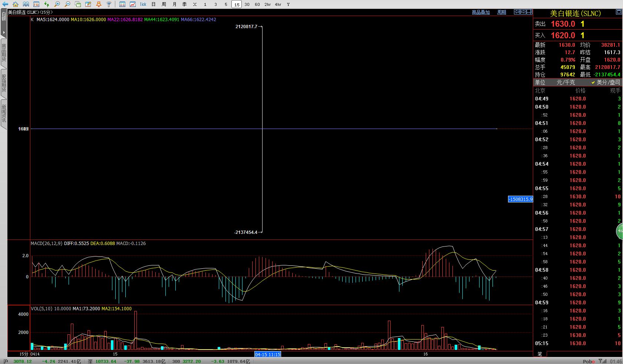Click the orange alert bell icon
This screenshot has height=364, width=623.
[99, 4]
